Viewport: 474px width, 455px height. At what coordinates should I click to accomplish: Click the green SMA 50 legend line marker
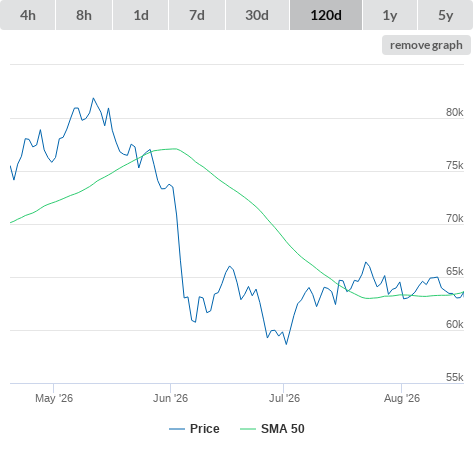point(248,429)
